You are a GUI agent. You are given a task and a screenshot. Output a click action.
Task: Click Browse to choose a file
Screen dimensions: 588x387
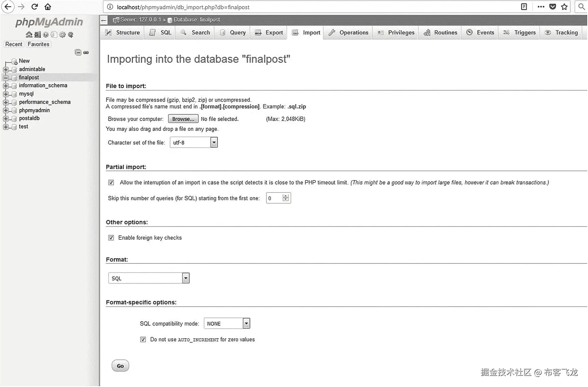click(183, 119)
